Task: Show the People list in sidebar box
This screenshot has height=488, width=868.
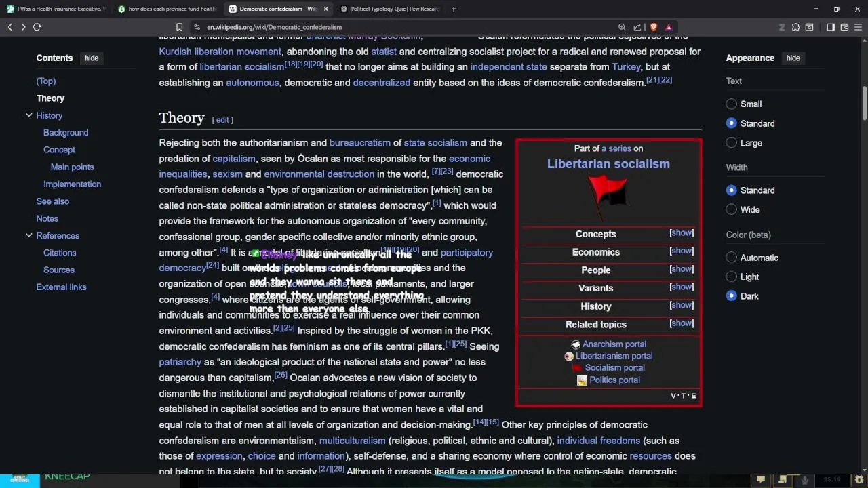Action: pyautogui.click(x=682, y=269)
